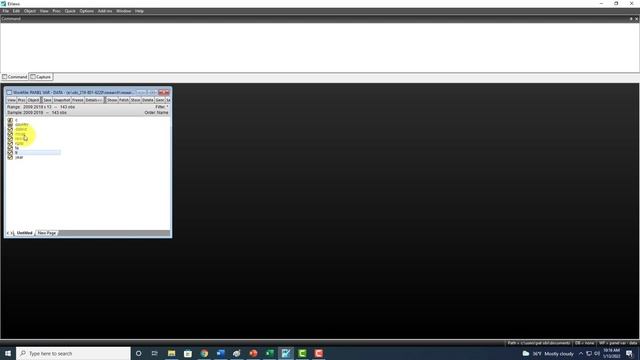
Task: Click Delete in workfile toolbar
Action: 148,100
